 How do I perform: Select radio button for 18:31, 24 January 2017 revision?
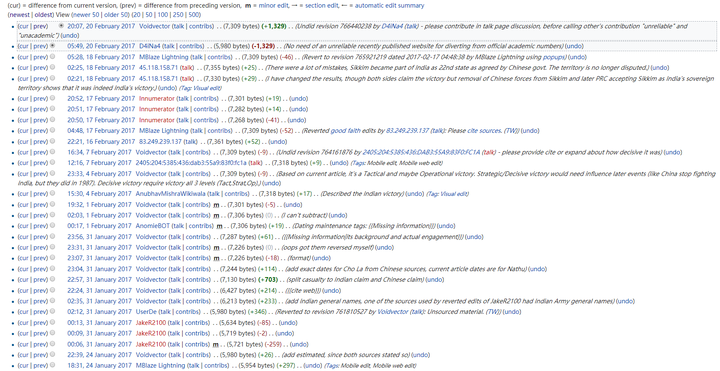click(52, 365)
